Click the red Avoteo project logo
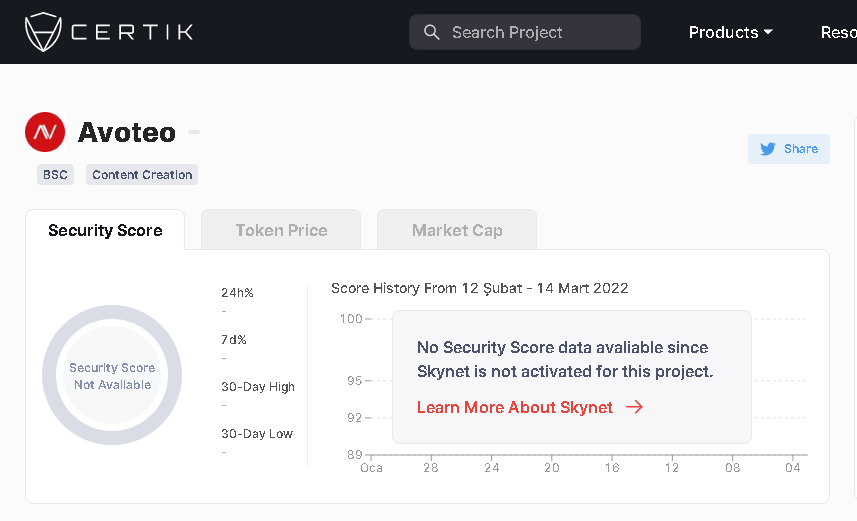 pyautogui.click(x=45, y=132)
